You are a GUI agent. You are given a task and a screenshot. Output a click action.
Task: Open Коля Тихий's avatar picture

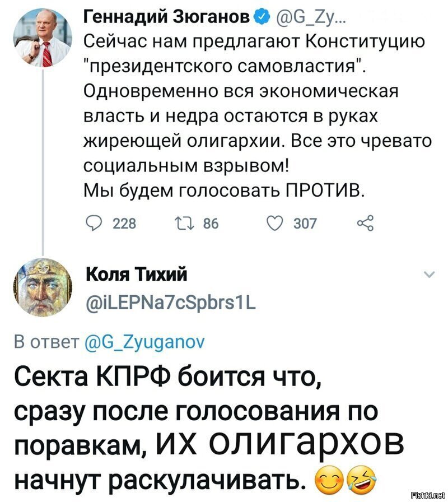point(43,286)
